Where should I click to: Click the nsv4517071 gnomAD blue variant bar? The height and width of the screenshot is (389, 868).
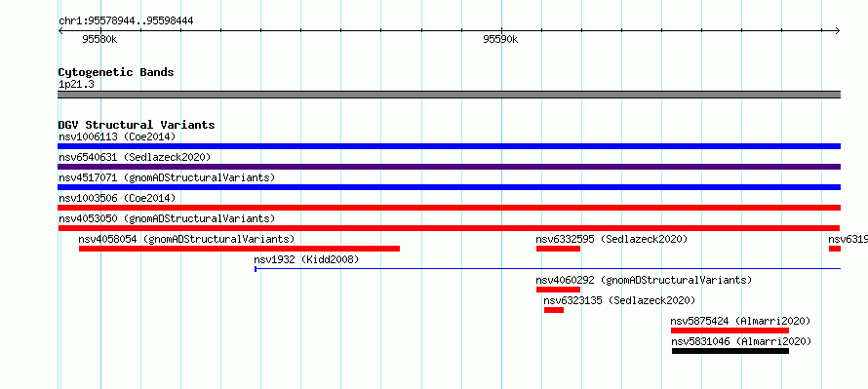pos(449,187)
